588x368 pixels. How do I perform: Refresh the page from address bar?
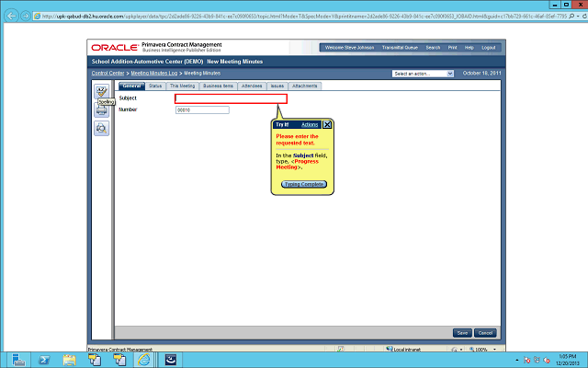(x=584, y=17)
